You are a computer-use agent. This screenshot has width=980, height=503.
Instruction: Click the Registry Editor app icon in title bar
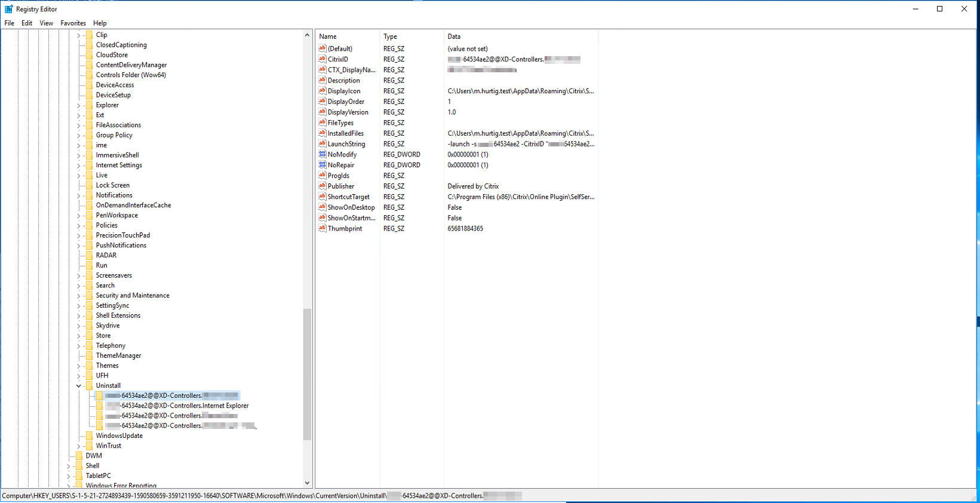point(8,9)
